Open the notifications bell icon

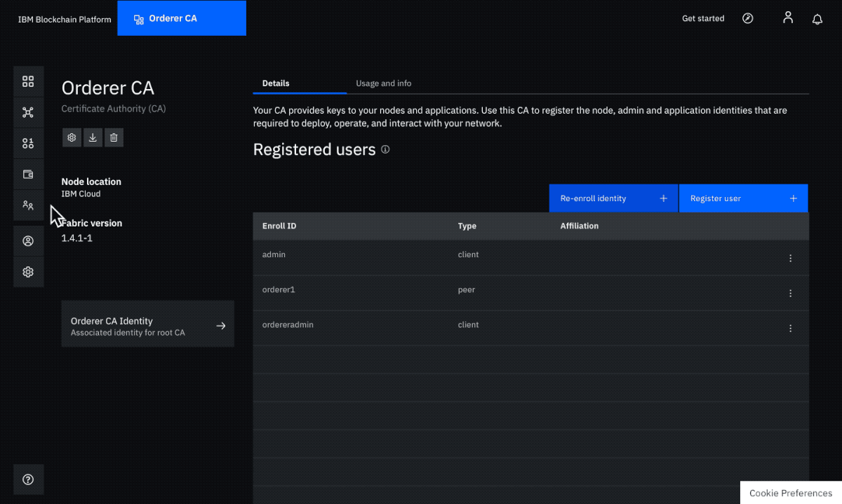tap(817, 19)
